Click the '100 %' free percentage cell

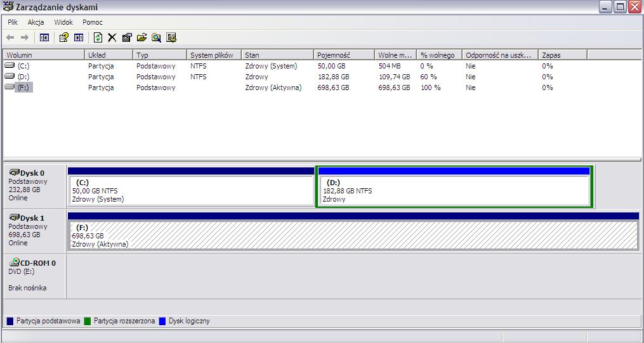pos(431,87)
